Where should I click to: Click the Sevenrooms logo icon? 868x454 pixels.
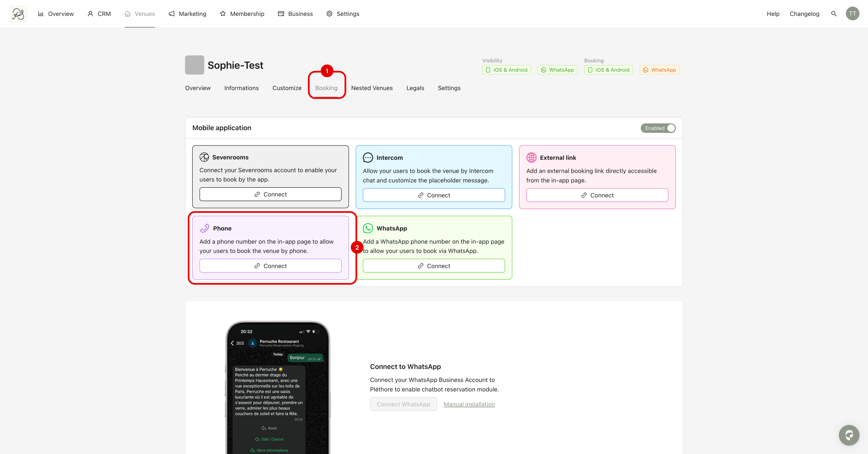pyautogui.click(x=204, y=157)
